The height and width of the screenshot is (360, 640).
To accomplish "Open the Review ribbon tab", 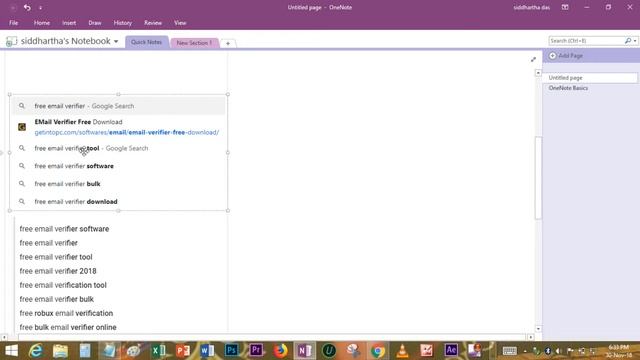I will coord(153,23).
